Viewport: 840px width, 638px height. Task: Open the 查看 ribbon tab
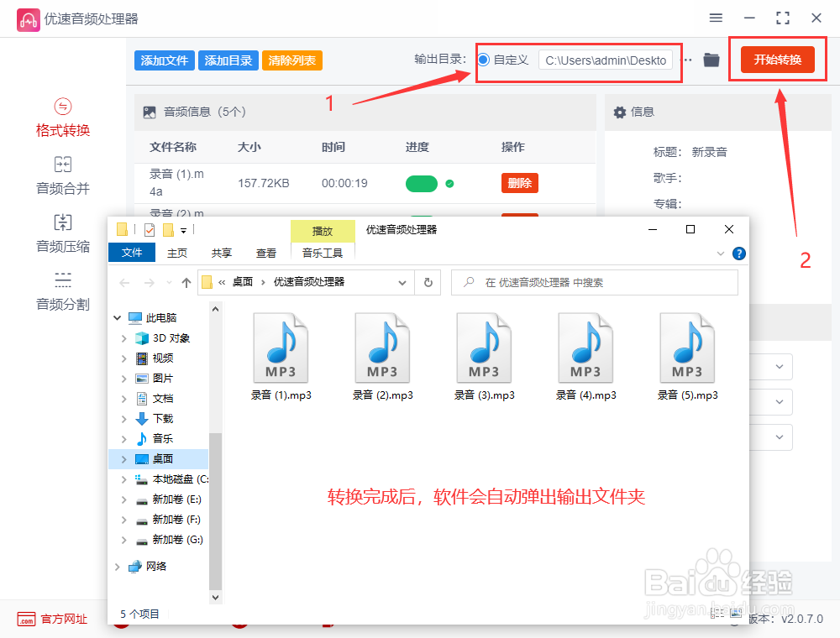pos(265,254)
